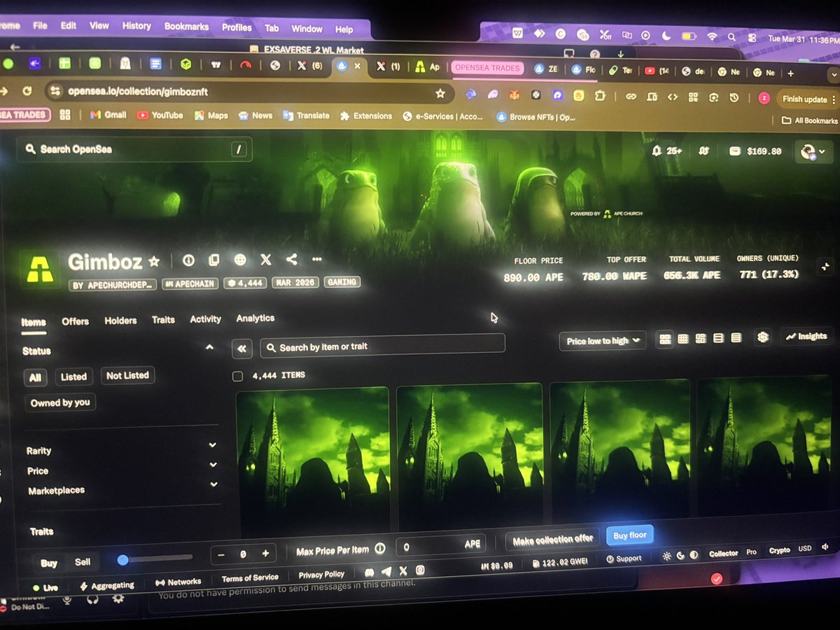Select the All status filter
Viewport: 840px width, 630px height.
pos(35,378)
